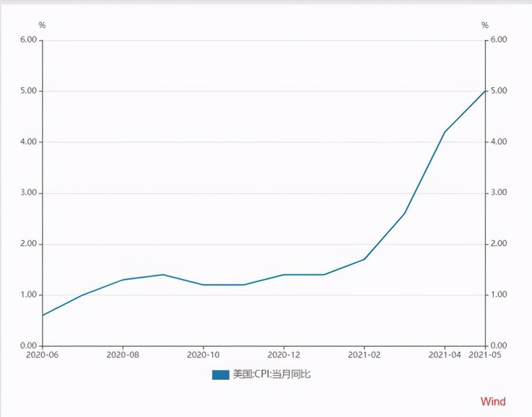
Task: Select the 2021-02 x-axis label
Action: pos(364,355)
